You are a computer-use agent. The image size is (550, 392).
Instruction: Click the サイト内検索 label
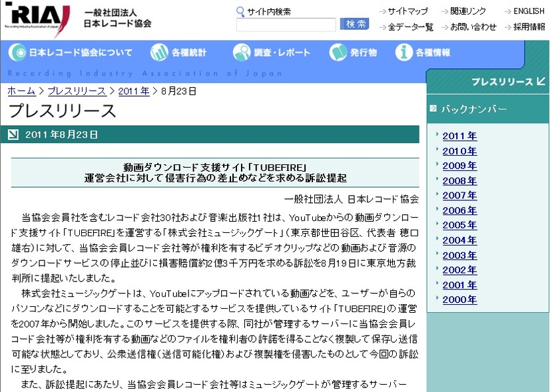[x=269, y=11]
